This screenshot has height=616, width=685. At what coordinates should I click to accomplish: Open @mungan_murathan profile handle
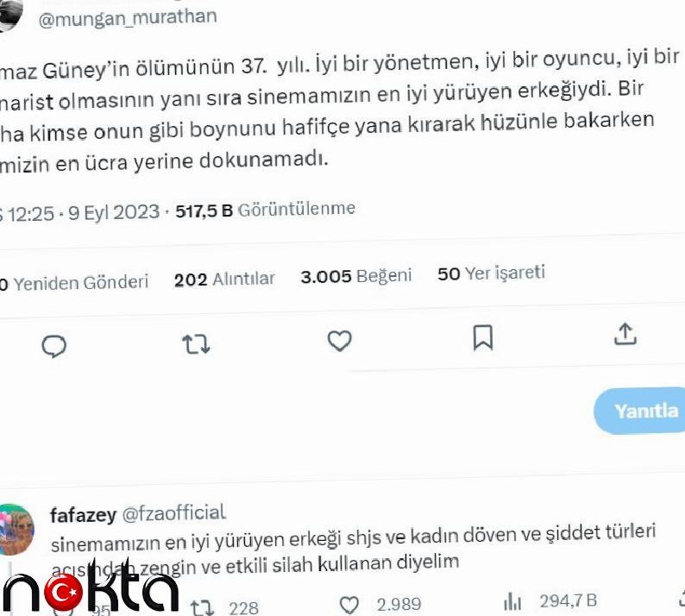[x=128, y=18]
